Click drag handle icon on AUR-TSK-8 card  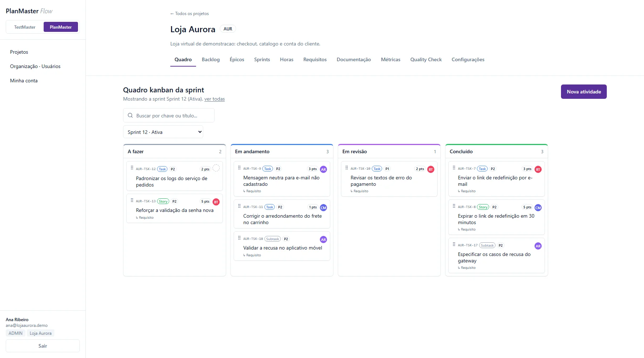[x=454, y=206]
